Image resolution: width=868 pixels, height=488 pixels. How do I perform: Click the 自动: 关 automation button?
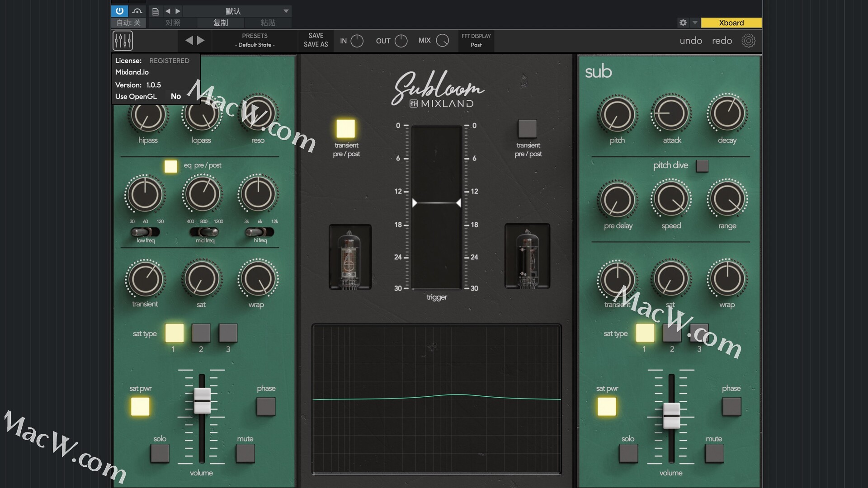point(129,23)
